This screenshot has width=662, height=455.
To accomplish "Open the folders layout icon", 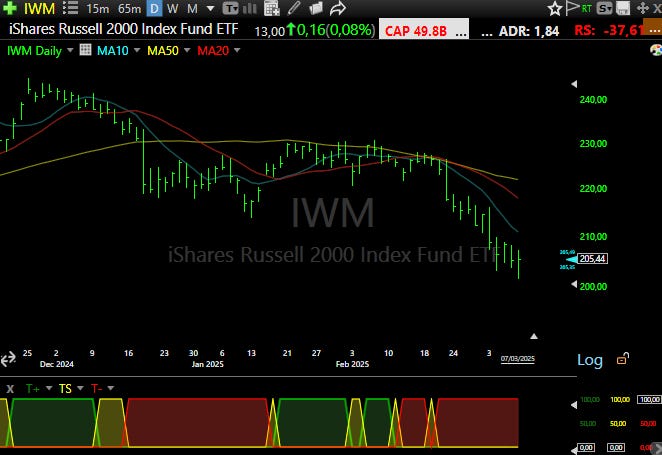I will 315,8.
